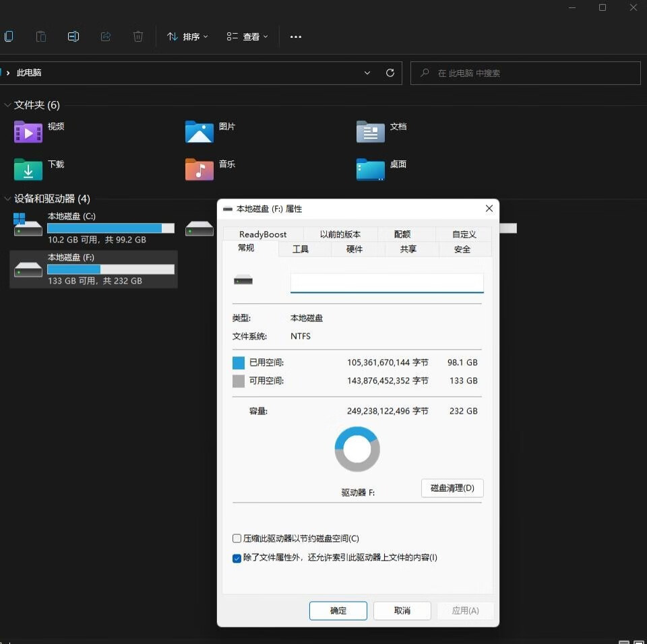This screenshot has height=644, width=647.
Task: Click the 取消 button in dialog
Action: pyautogui.click(x=402, y=610)
